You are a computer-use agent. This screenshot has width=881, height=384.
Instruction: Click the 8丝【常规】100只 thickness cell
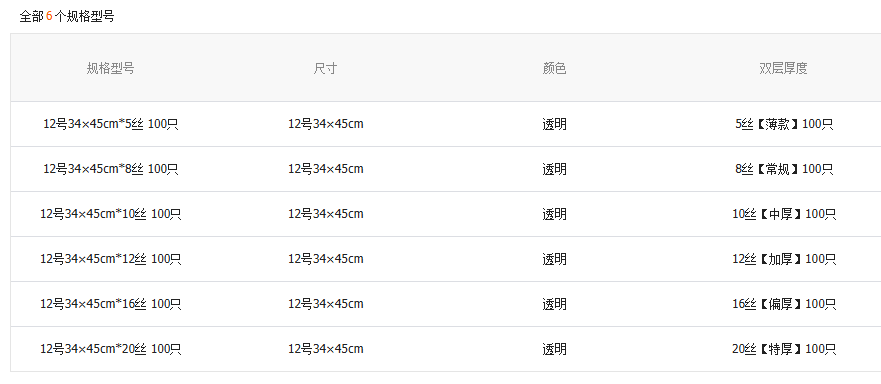click(784, 169)
